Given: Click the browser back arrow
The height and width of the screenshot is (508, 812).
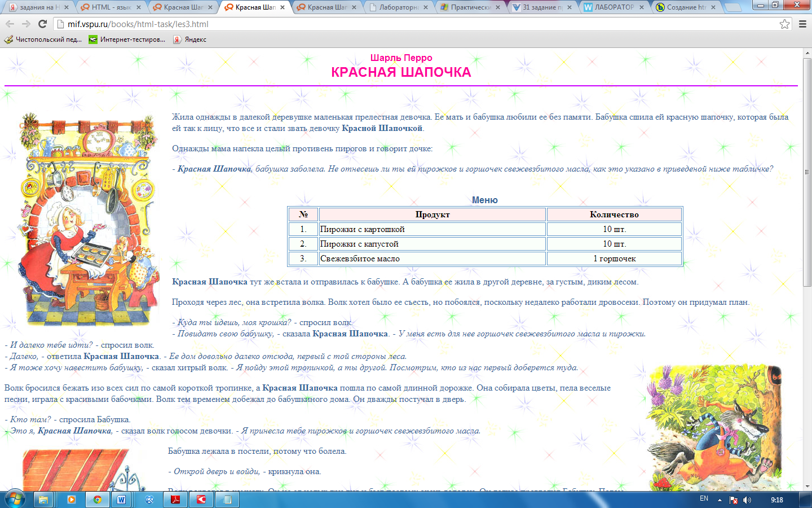Looking at the screenshot, I should click(x=10, y=24).
